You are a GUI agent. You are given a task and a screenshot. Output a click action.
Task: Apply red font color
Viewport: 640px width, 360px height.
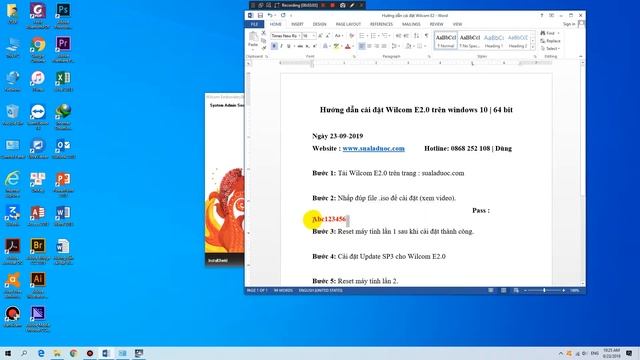[348, 46]
